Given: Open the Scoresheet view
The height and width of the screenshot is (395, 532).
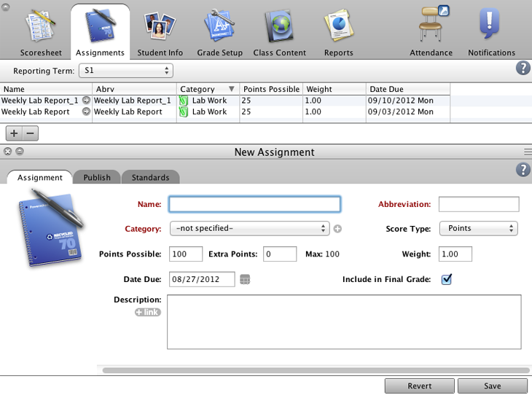Looking at the screenshot, I should [x=39, y=33].
